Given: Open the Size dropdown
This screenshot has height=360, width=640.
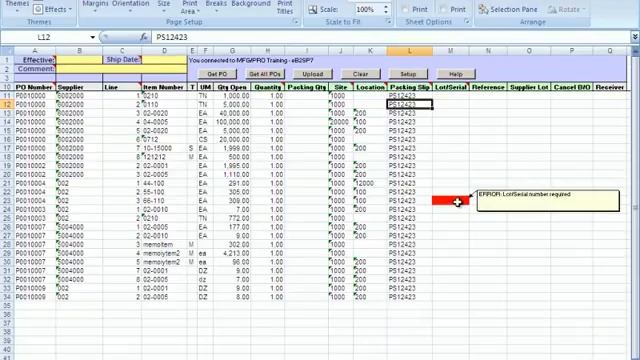Looking at the screenshot, I should [164, 6].
